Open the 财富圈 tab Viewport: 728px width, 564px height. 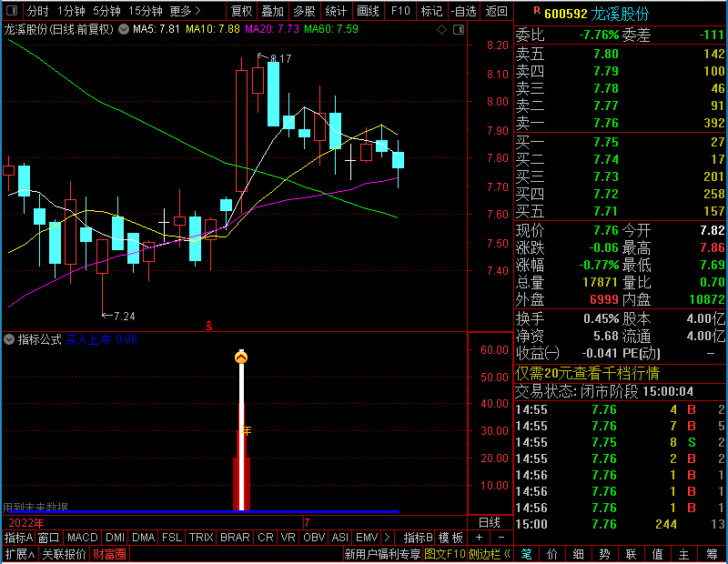(x=109, y=554)
